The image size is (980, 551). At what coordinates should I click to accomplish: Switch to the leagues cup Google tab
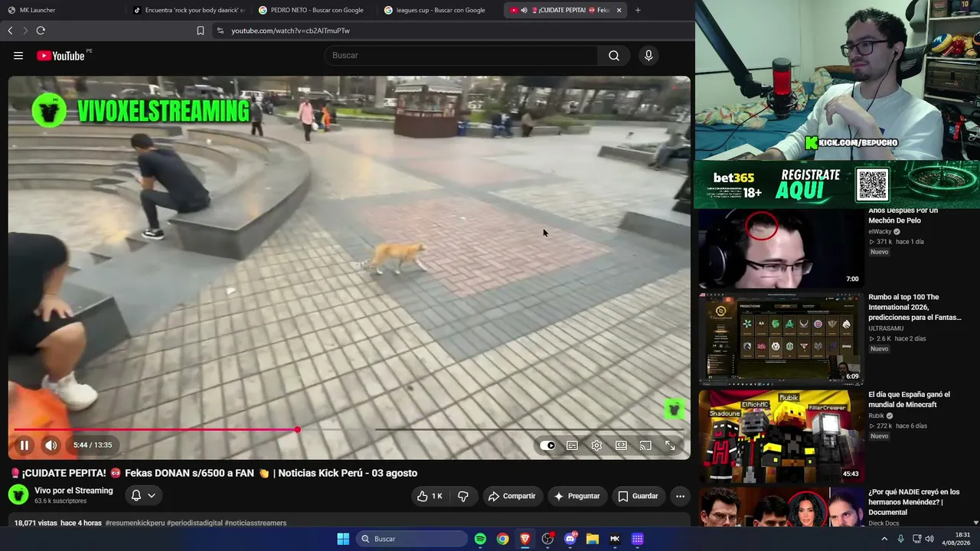click(439, 10)
